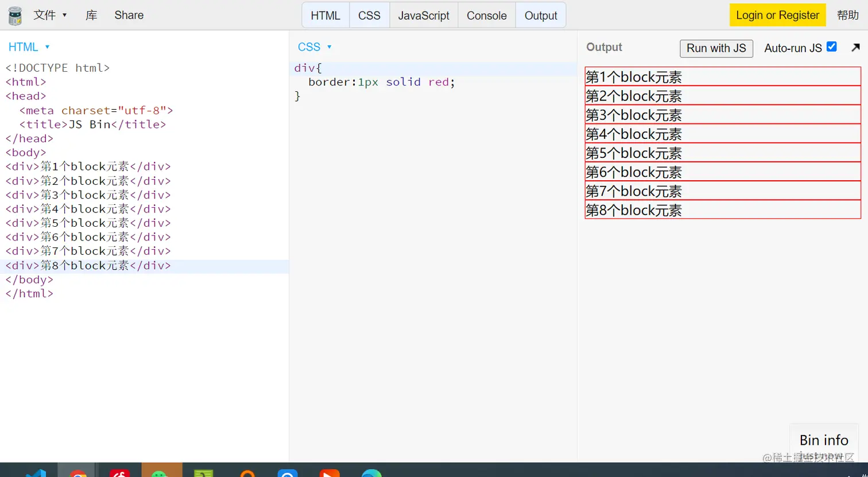The image size is (868, 477).
Task: Click the <div>第1个block元素</div> code line
Action: point(88,166)
